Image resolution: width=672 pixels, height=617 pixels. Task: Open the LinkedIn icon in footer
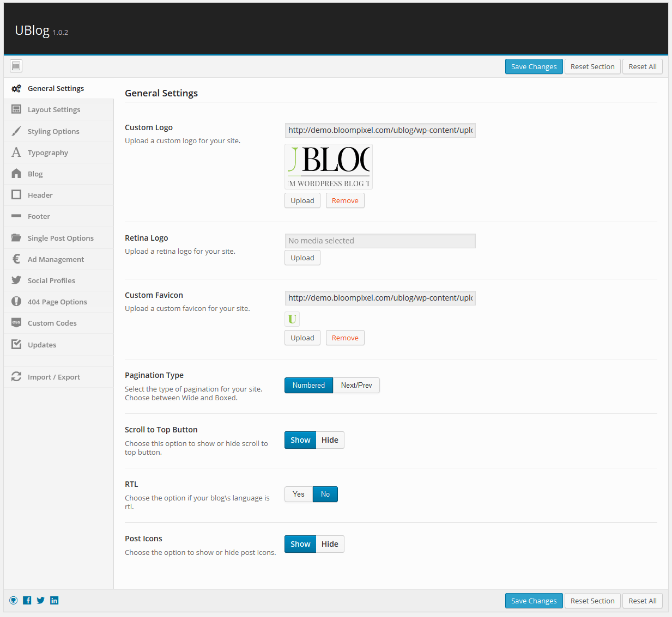pyautogui.click(x=55, y=600)
